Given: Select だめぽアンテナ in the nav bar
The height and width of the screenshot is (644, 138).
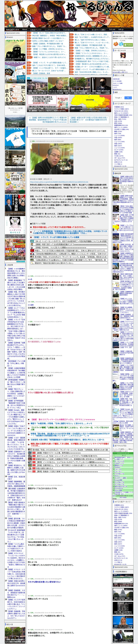Looking at the screenshot, I should coord(36,30).
